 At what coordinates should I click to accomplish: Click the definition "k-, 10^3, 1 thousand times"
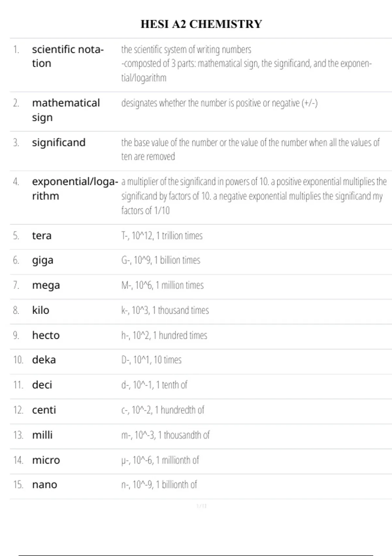165,310
